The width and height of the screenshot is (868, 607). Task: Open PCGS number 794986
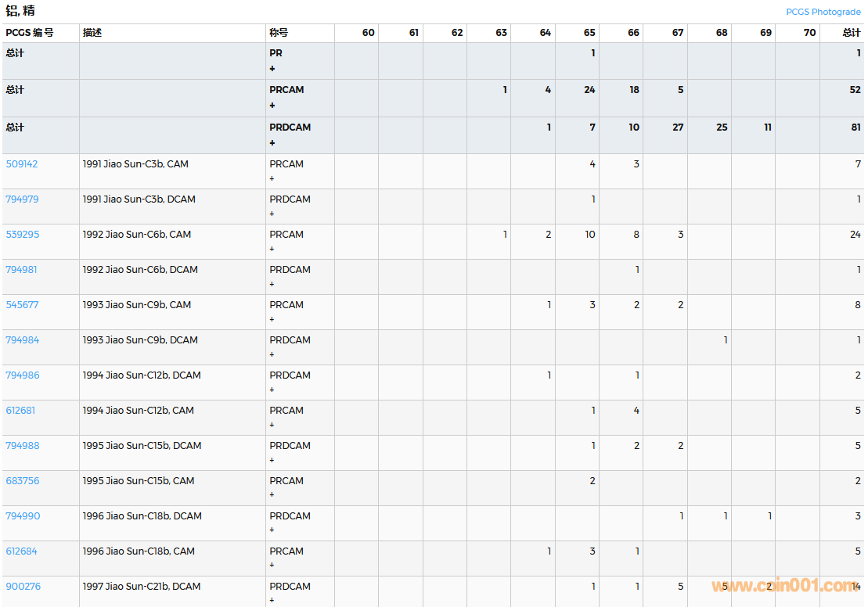click(x=22, y=375)
